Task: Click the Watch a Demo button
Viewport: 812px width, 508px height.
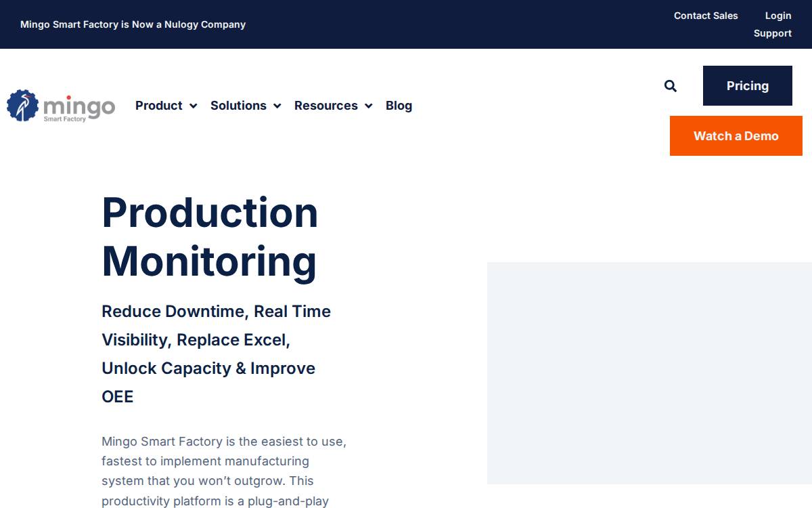Action: point(736,135)
